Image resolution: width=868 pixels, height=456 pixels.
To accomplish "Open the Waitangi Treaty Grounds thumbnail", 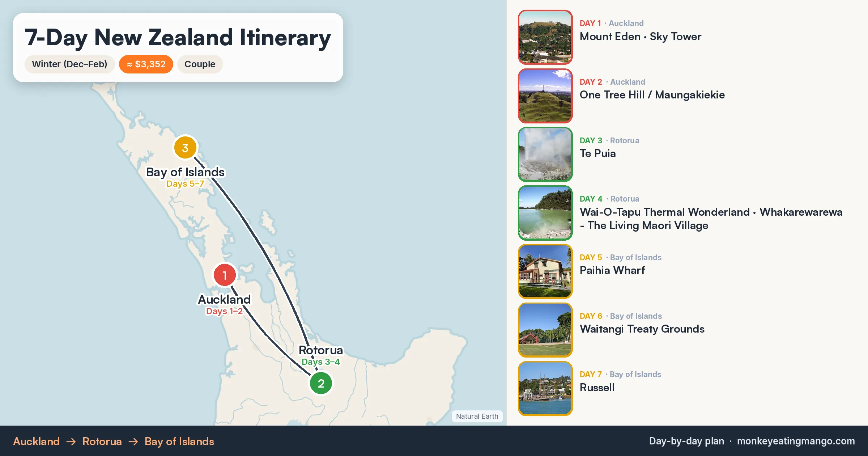I will point(545,330).
